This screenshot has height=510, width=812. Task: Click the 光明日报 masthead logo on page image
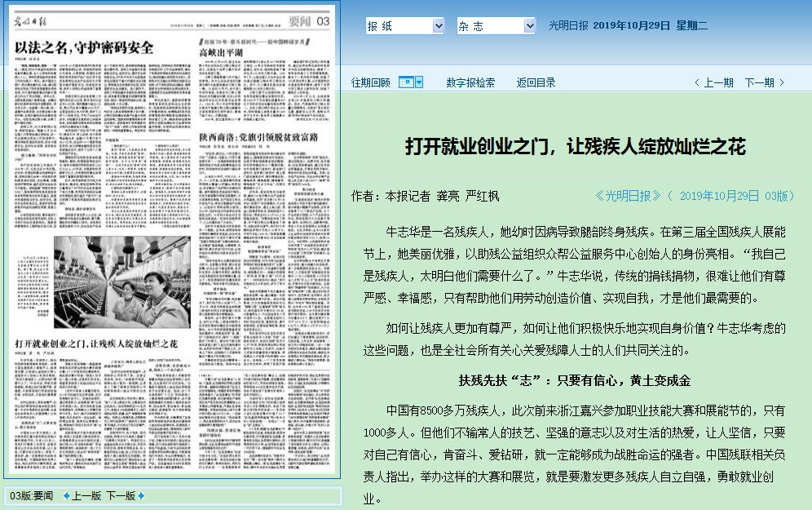point(30,21)
